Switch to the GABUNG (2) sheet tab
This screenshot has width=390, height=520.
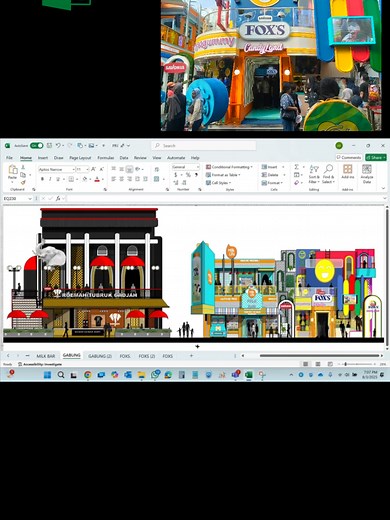100,356
